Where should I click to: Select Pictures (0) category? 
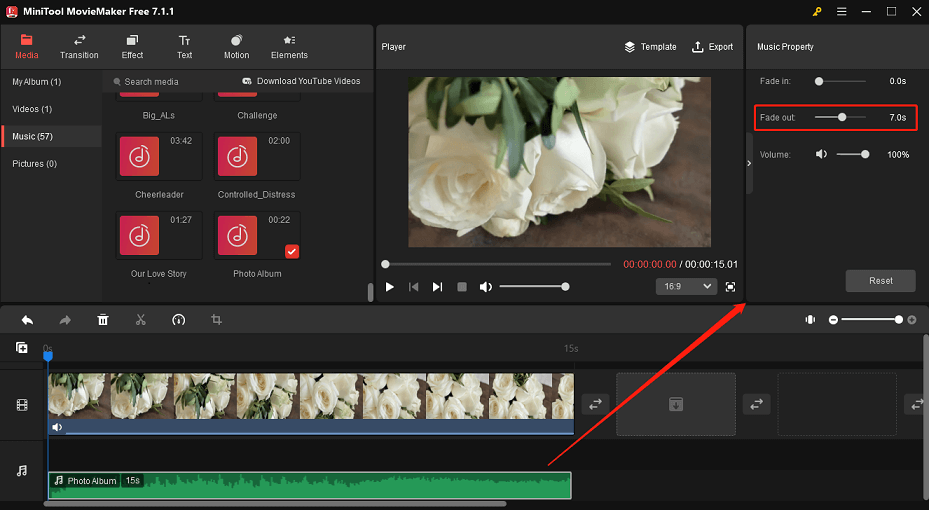(34, 163)
